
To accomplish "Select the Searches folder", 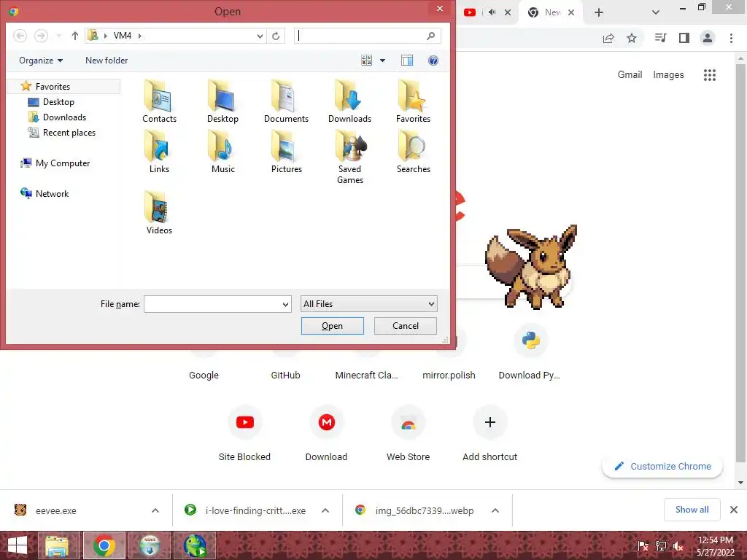I will click(413, 152).
